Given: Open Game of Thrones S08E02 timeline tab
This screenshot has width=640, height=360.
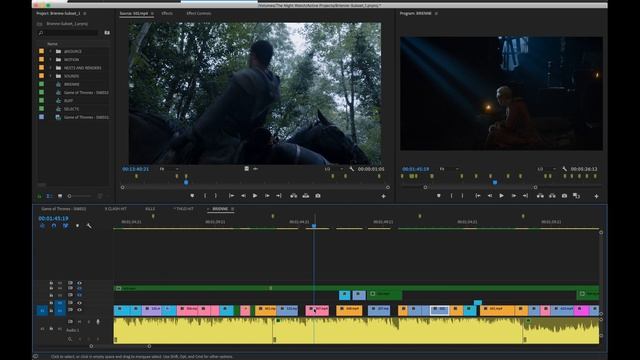Looking at the screenshot, I should pyautogui.click(x=64, y=209).
